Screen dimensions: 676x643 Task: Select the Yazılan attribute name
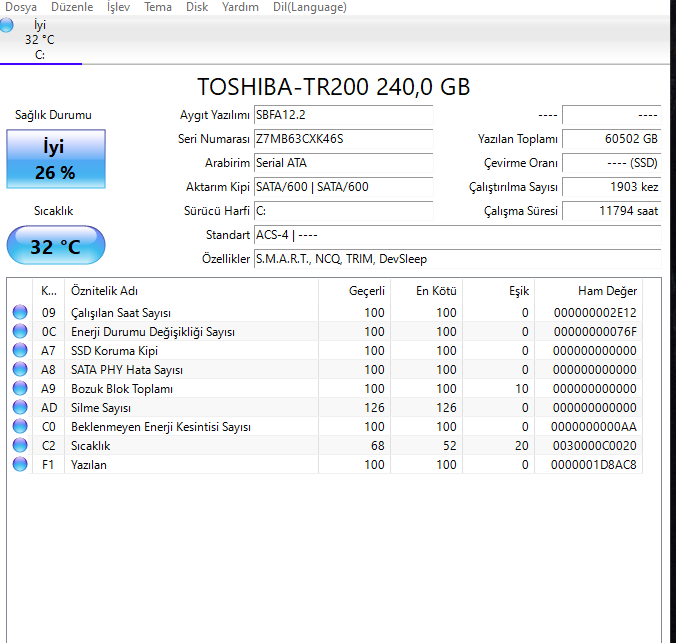click(x=89, y=464)
